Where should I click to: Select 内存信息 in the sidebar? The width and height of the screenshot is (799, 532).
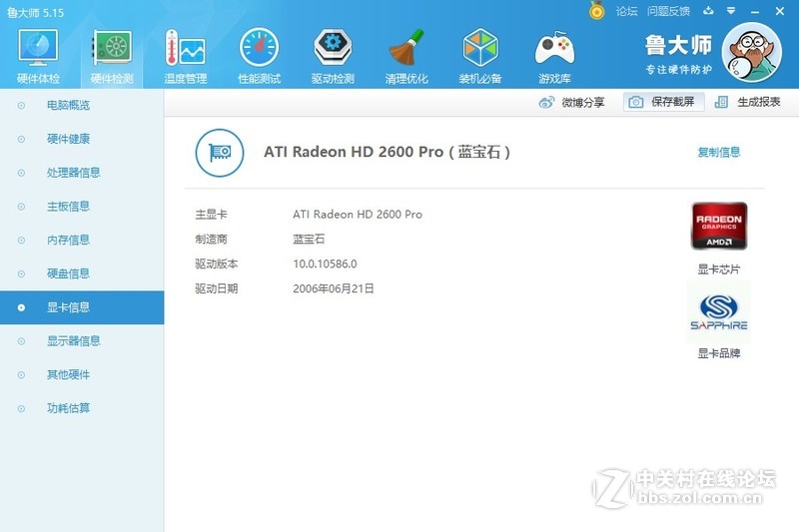coord(82,240)
